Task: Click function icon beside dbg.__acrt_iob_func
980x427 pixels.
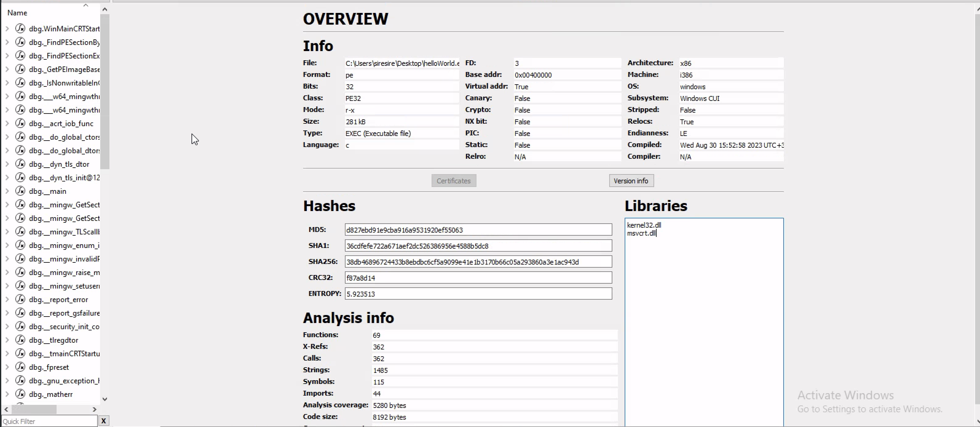Action: [x=20, y=123]
